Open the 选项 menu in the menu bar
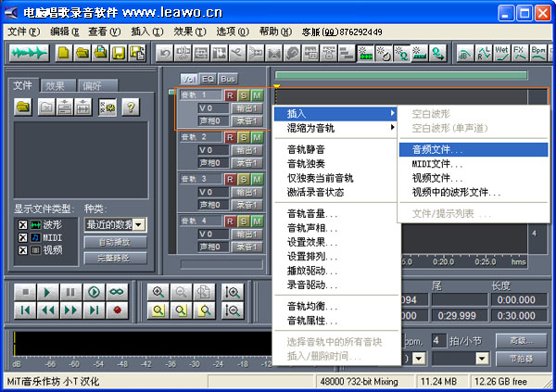The height and width of the screenshot is (392, 556). tap(233, 32)
